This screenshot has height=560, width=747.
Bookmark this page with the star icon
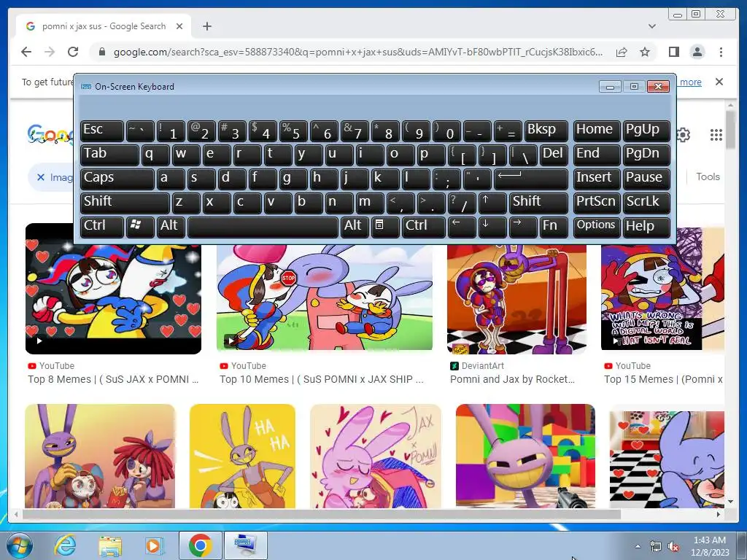(645, 52)
